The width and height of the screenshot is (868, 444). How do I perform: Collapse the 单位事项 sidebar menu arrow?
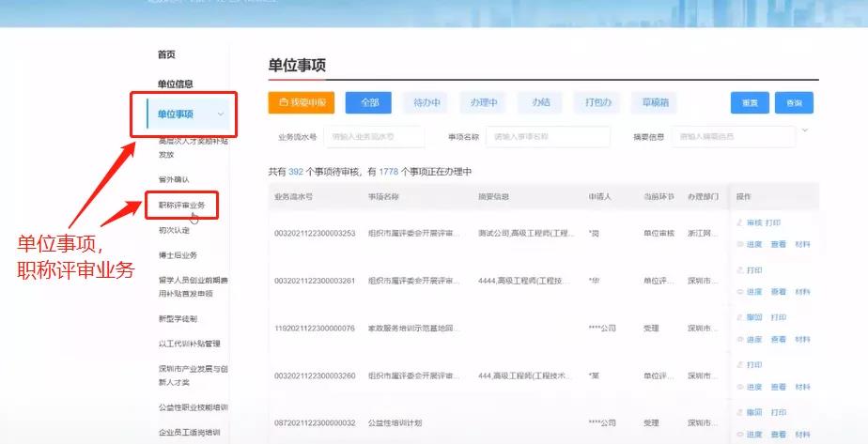(221, 115)
